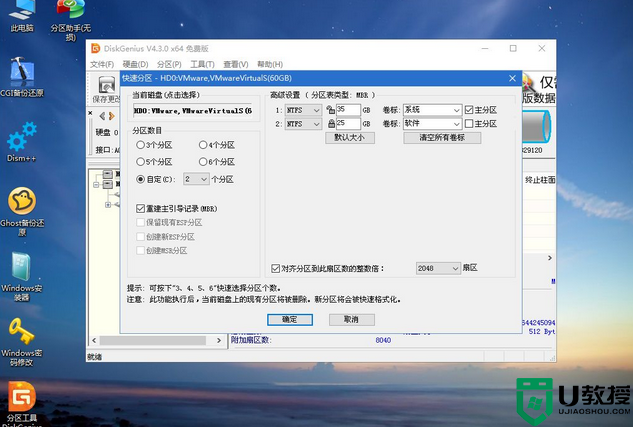
Task: Toggle the 重建主引导记录(MBR) checkbox
Action: pyautogui.click(x=140, y=209)
